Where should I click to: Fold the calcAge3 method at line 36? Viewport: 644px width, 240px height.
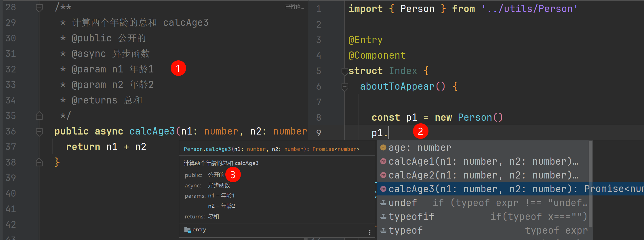(x=39, y=132)
